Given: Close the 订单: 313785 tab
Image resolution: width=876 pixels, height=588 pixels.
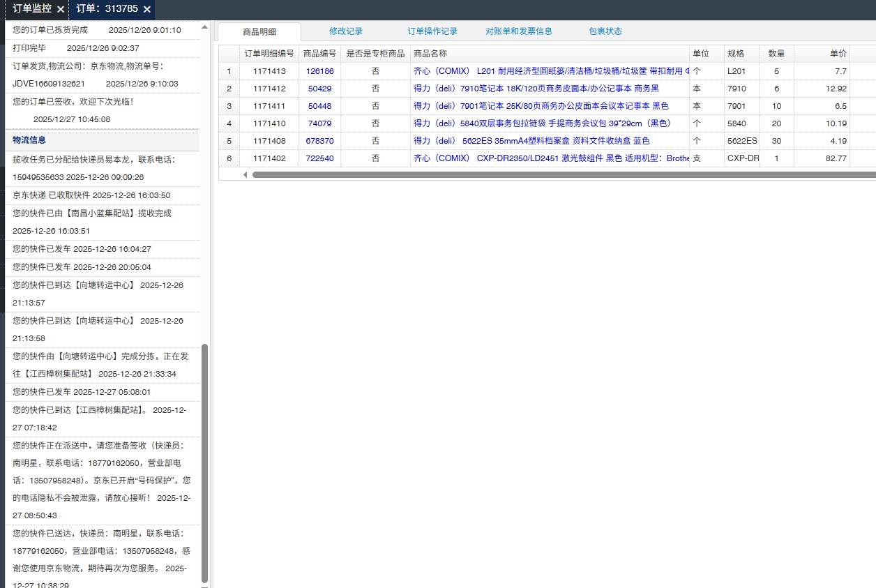Looking at the screenshot, I should point(146,9).
